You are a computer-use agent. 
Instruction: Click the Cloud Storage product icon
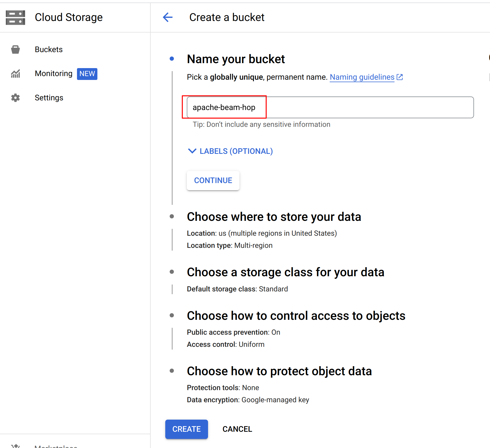(x=15, y=18)
